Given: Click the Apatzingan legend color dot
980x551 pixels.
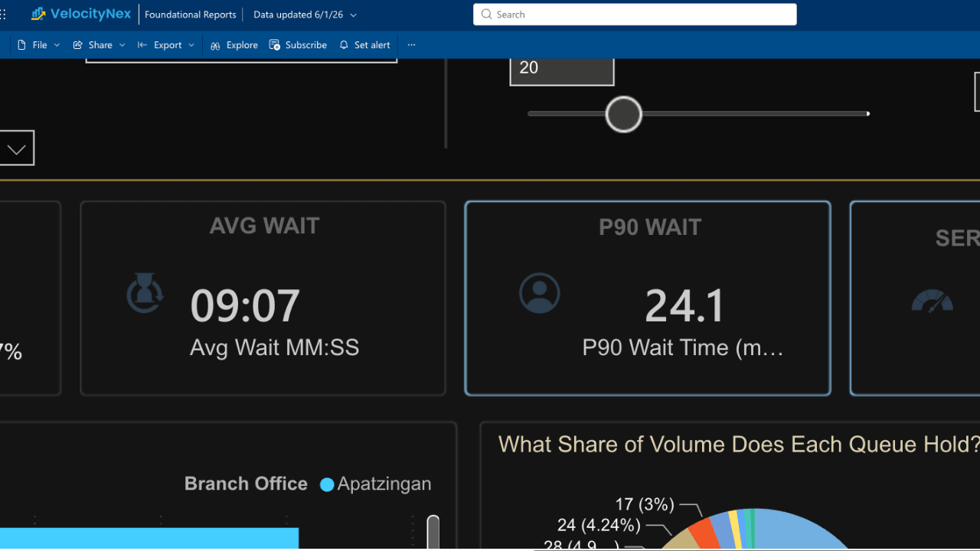Looking at the screenshot, I should pos(327,484).
